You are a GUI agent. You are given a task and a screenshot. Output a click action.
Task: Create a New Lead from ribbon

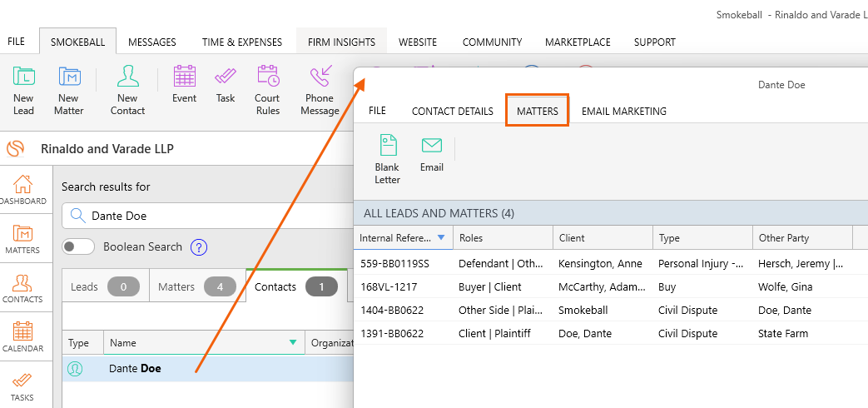[x=24, y=90]
